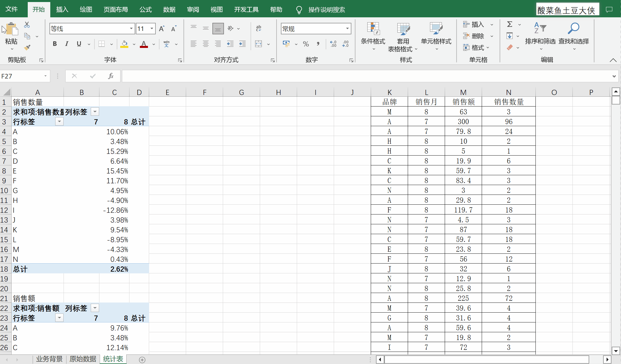Open the number format dropdown 常规
The width and height of the screenshot is (621, 364).
(347, 29)
